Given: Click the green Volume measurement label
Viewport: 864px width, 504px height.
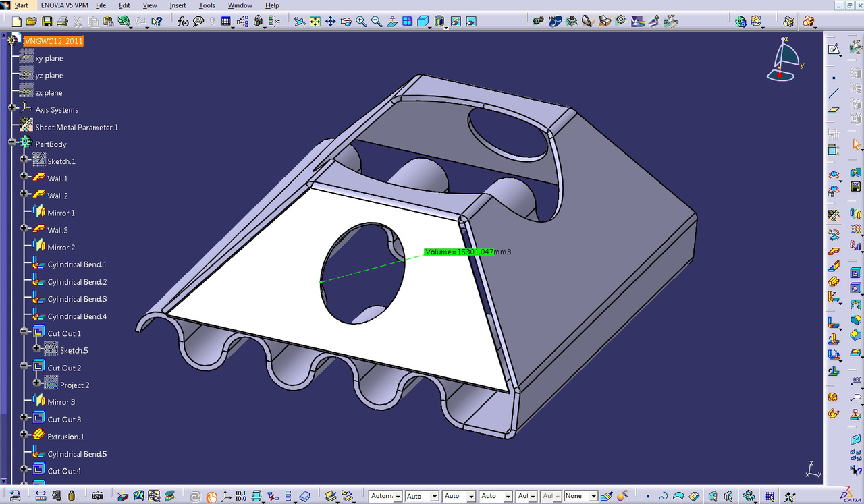Looking at the screenshot, I should coord(459,252).
